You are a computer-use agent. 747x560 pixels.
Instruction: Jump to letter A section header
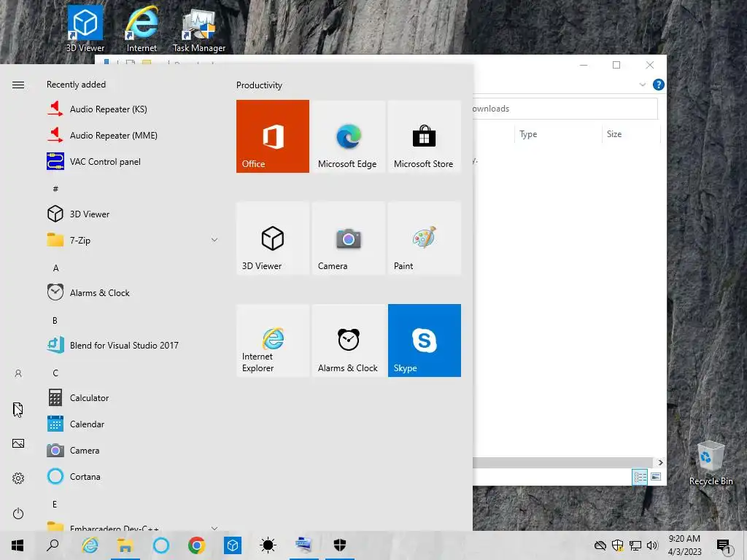(55, 268)
